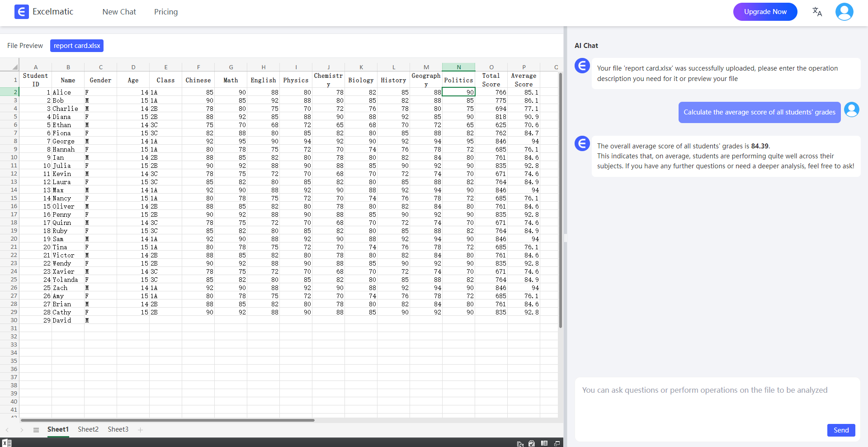Select the page layout view icon in status bar
The width and height of the screenshot is (868, 447).
[x=544, y=443]
